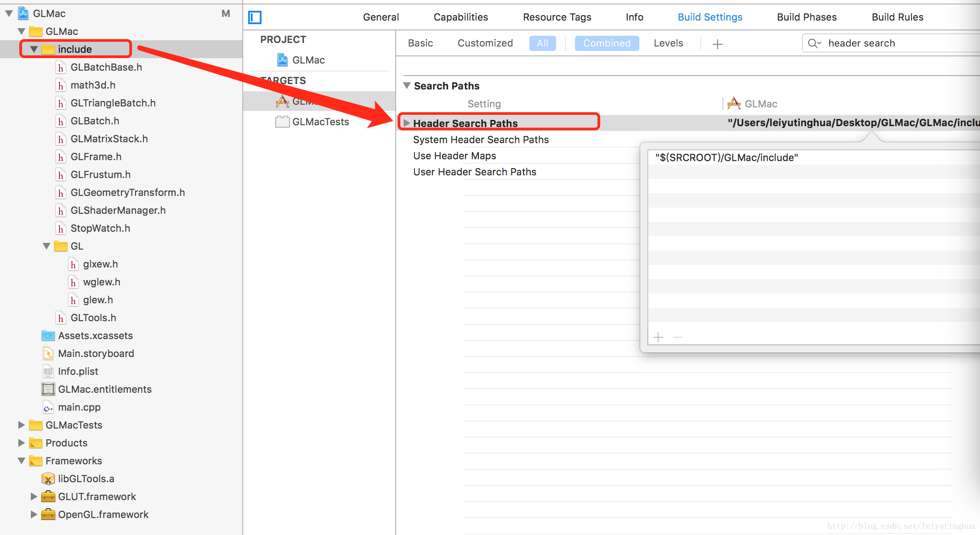Click the Header Search Paths value field

coord(853,123)
